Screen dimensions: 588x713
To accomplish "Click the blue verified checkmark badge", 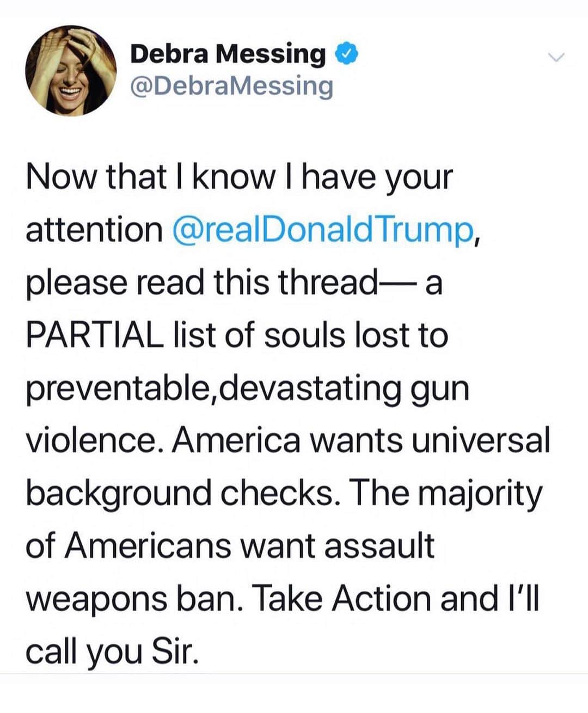I will tap(346, 54).
